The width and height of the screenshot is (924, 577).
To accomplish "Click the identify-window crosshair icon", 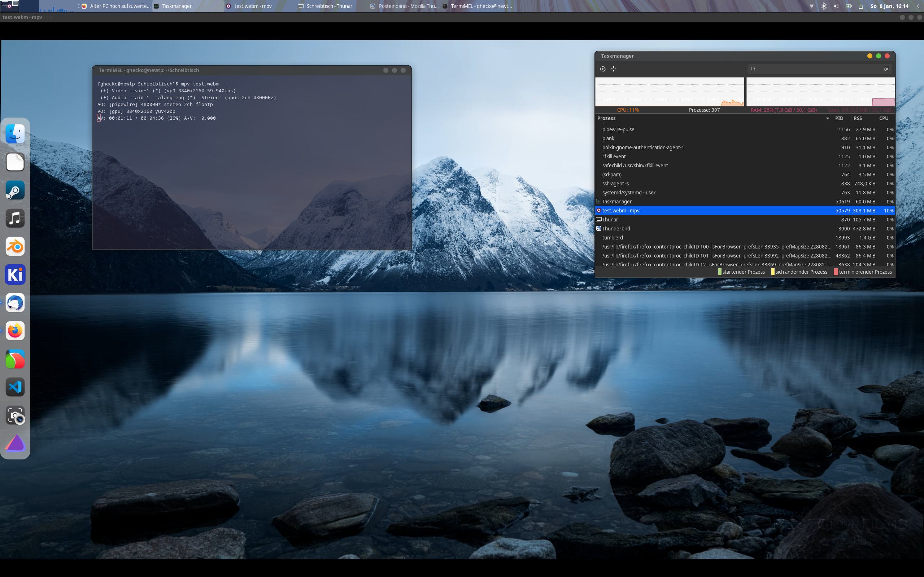I will [x=613, y=69].
